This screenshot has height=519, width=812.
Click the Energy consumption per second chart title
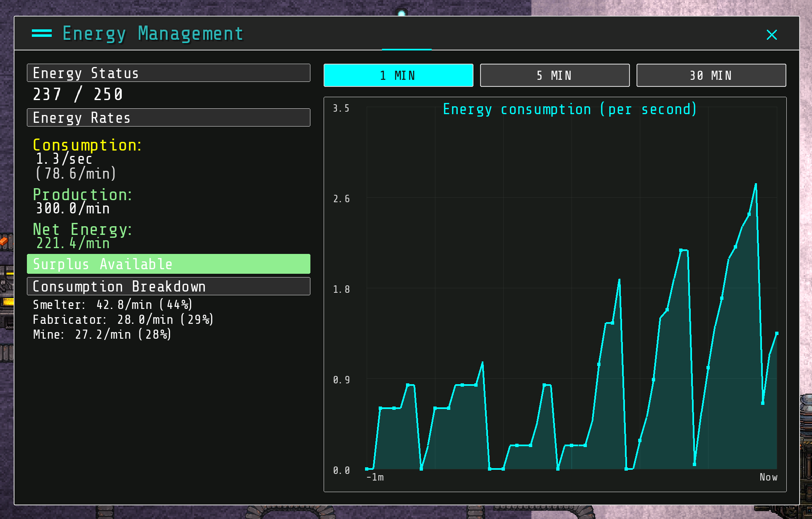click(x=569, y=110)
